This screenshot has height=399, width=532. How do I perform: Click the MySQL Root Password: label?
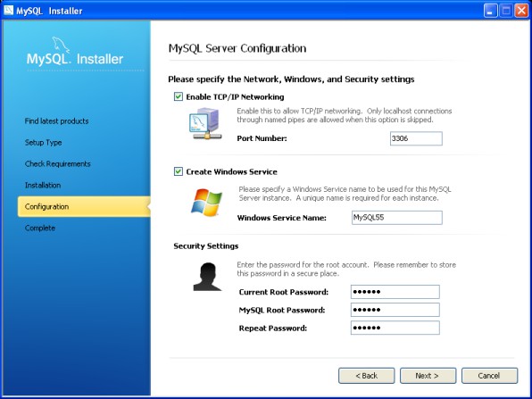click(282, 310)
